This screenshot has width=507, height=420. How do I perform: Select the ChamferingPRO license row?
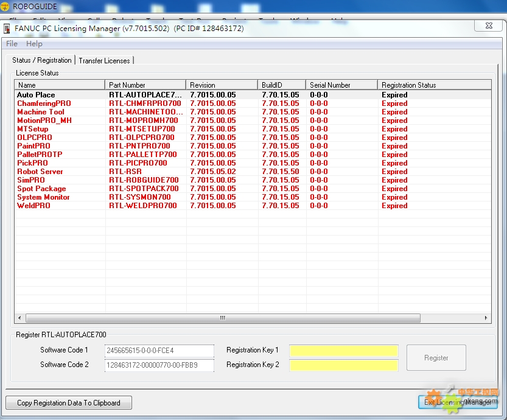click(253, 103)
